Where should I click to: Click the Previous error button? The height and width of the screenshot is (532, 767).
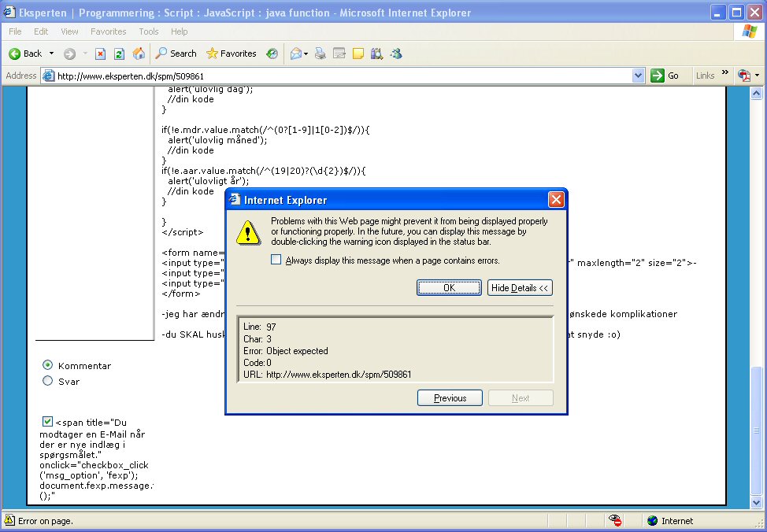[x=450, y=398]
